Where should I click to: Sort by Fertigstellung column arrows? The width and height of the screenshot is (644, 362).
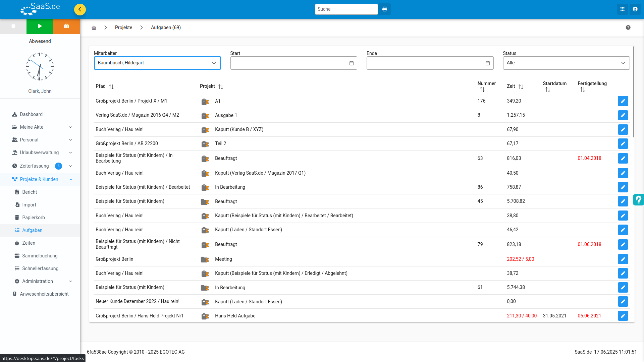click(583, 90)
